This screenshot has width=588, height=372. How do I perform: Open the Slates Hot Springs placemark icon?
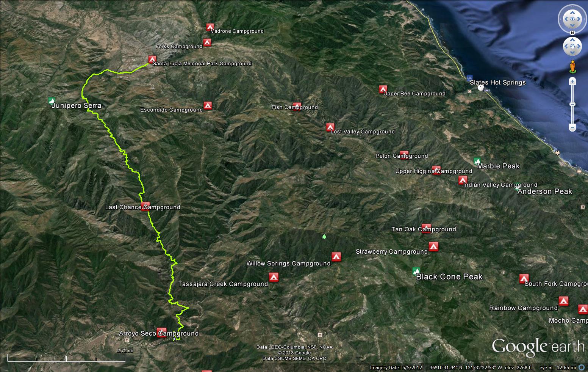coord(470,77)
